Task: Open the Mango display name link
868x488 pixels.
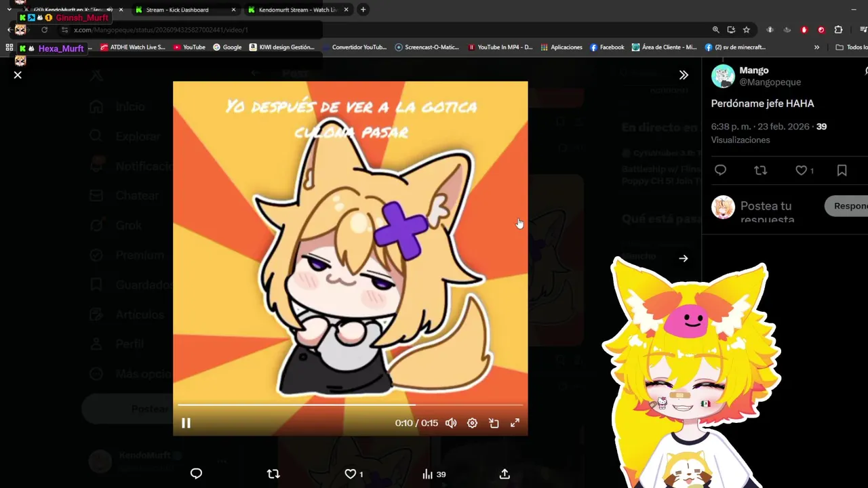Action: pyautogui.click(x=754, y=70)
